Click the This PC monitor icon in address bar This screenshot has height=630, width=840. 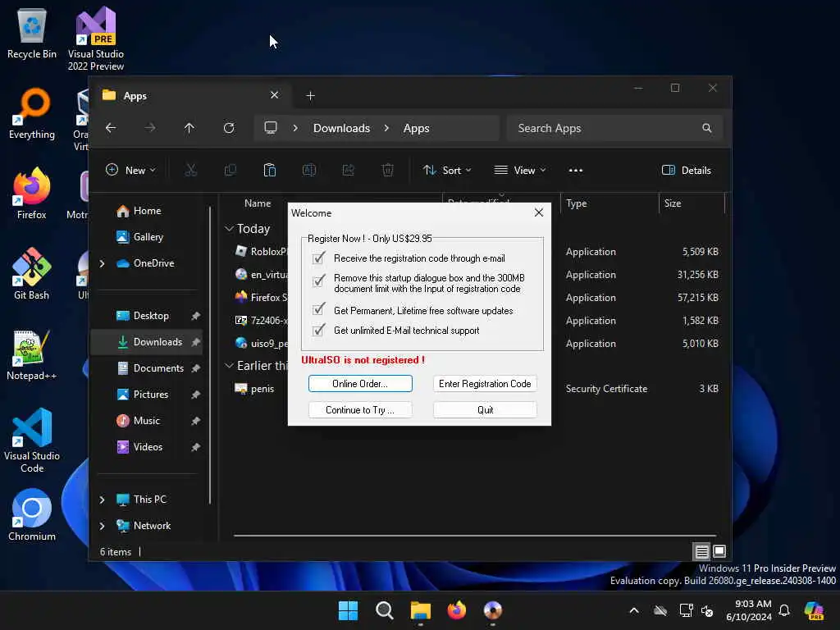tap(271, 128)
